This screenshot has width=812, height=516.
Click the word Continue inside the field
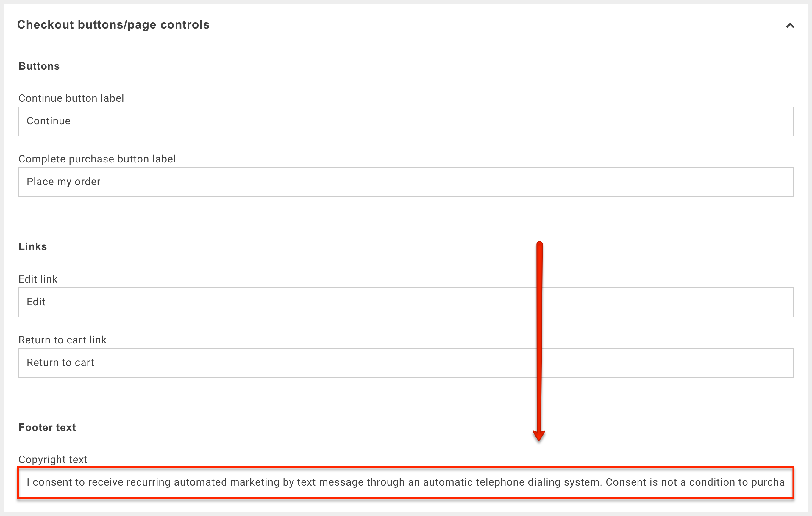tap(49, 121)
